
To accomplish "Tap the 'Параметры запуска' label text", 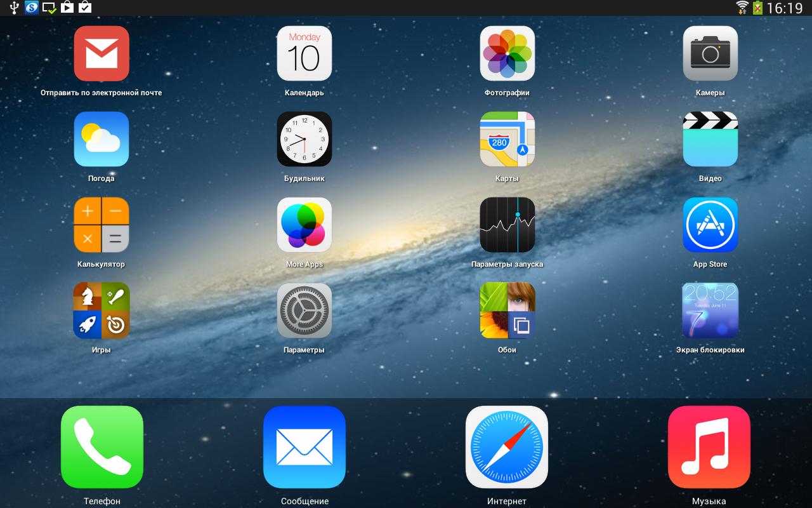I will click(x=507, y=264).
